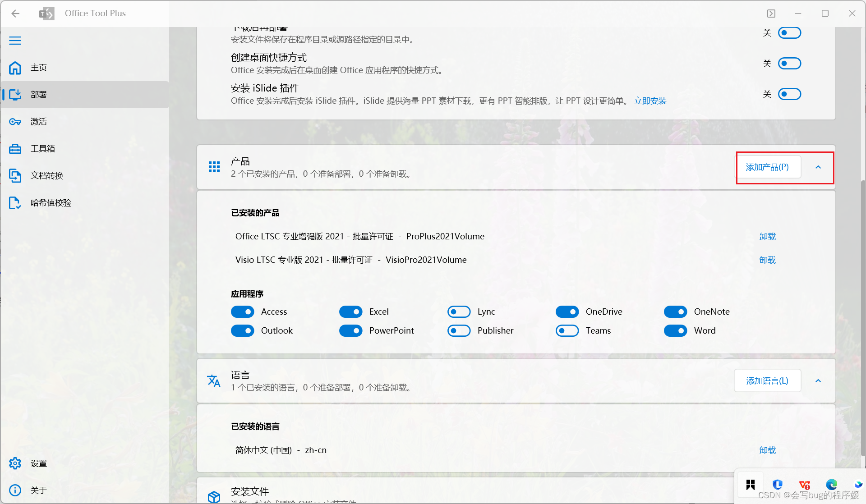Open the 激活 (Activate) section

tap(38, 121)
